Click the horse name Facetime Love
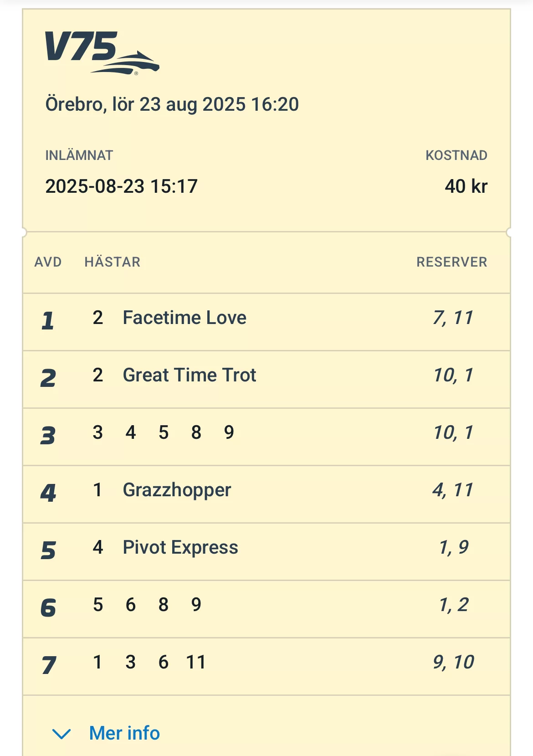The height and width of the screenshot is (756, 533). pos(184,318)
